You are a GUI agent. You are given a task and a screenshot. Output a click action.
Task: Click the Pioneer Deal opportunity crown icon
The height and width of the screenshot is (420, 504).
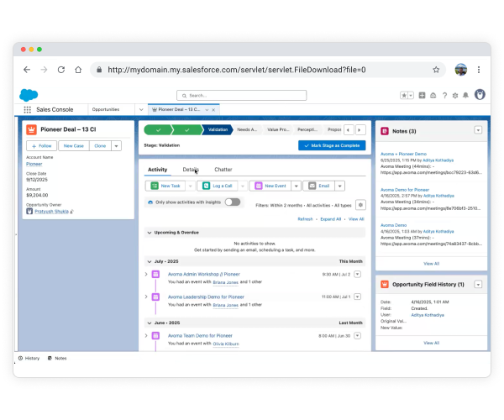coord(31,129)
